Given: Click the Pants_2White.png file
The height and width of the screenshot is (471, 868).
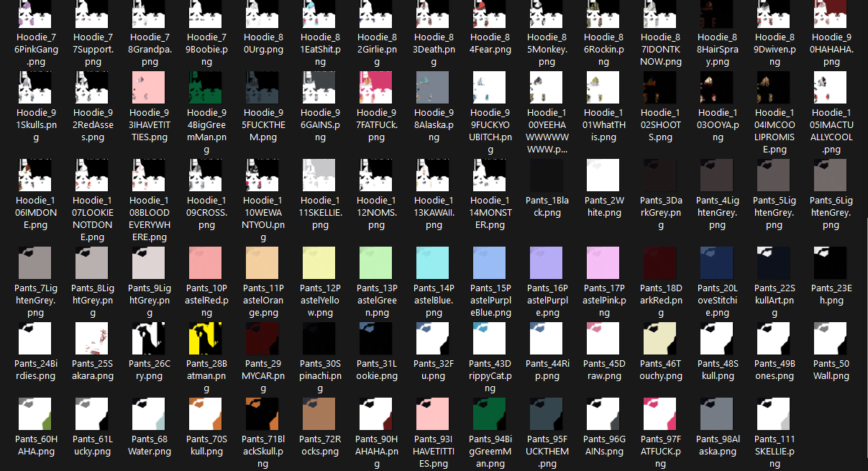Looking at the screenshot, I should click(x=603, y=188).
